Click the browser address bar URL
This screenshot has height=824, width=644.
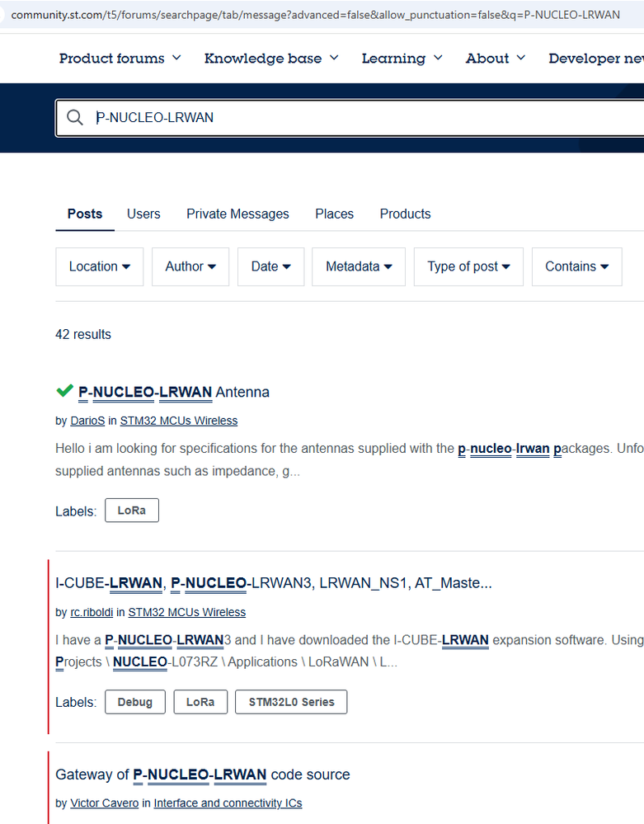[315, 15]
